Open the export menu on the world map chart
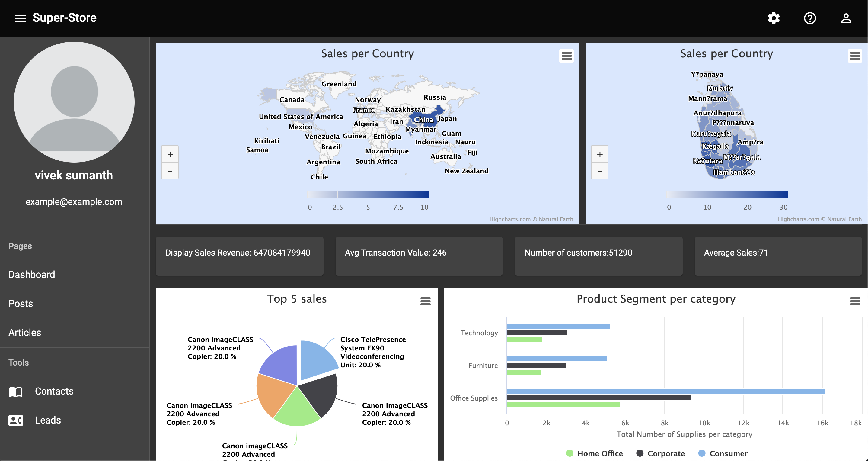This screenshot has height=461, width=868. (566, 56)
